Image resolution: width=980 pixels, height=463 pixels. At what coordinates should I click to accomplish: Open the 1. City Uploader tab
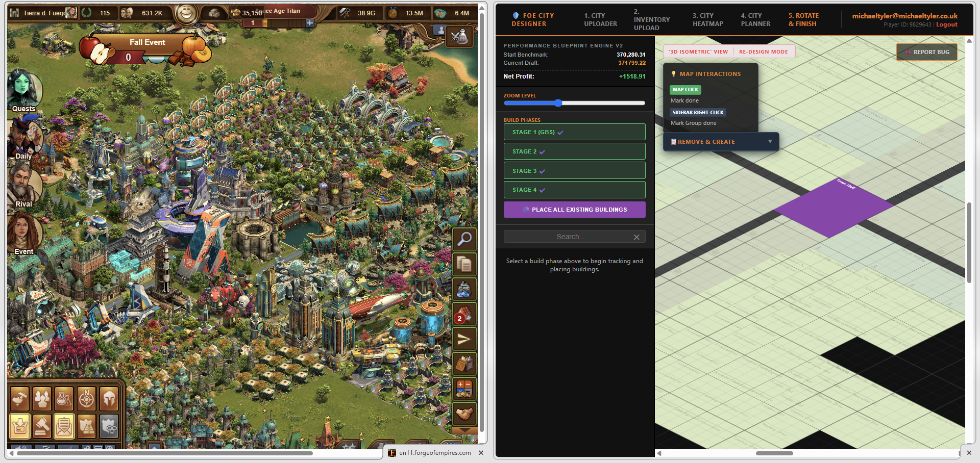pos(600,20)
